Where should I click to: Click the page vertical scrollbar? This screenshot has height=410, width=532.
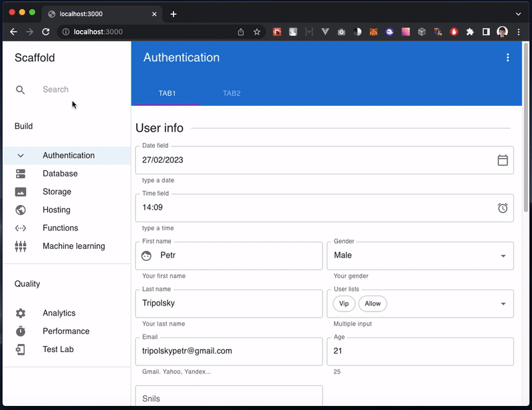coord(526,127)
